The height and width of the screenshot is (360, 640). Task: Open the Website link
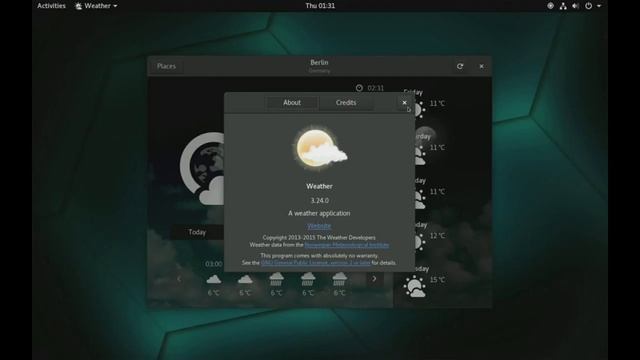tap(319, 226)
